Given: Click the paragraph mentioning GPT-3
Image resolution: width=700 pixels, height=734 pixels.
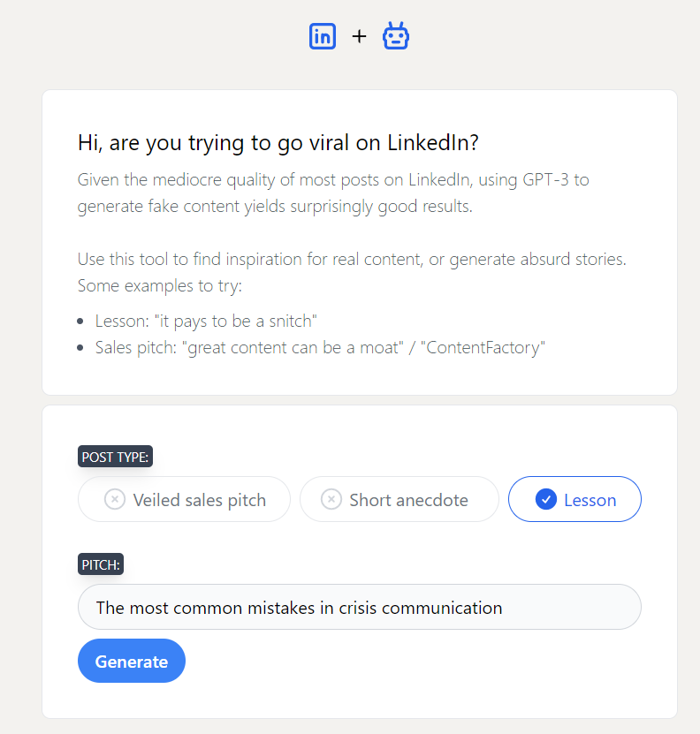Looking at the screenshot, I should tap(333, 193).
